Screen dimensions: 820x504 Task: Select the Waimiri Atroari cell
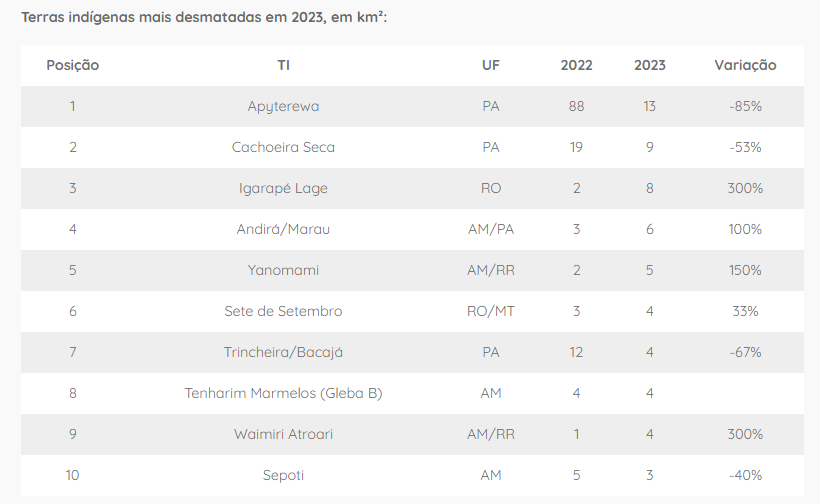click(x=283, y=434)
